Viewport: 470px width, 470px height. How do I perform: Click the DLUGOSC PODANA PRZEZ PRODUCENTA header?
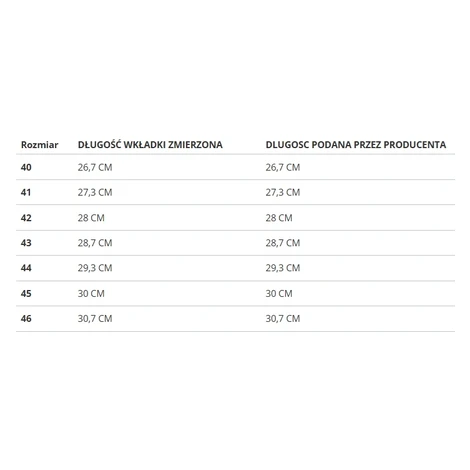[356, 145]
